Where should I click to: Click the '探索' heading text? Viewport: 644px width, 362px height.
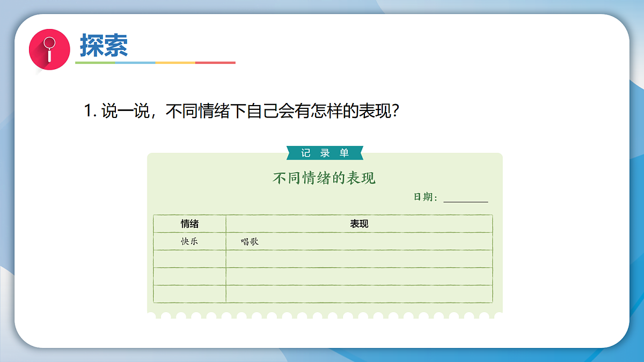(x=104, y=46)
